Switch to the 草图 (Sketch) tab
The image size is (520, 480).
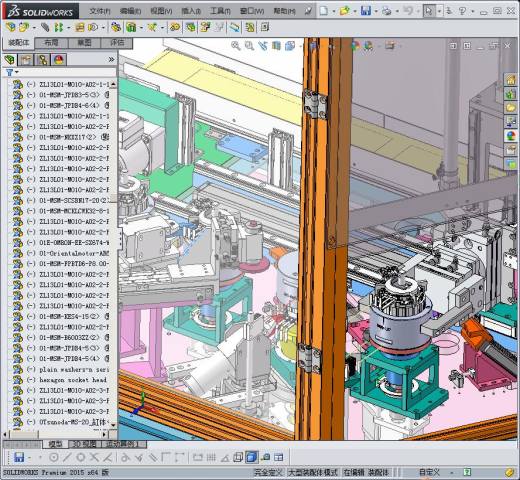click(x=84, y=43)
